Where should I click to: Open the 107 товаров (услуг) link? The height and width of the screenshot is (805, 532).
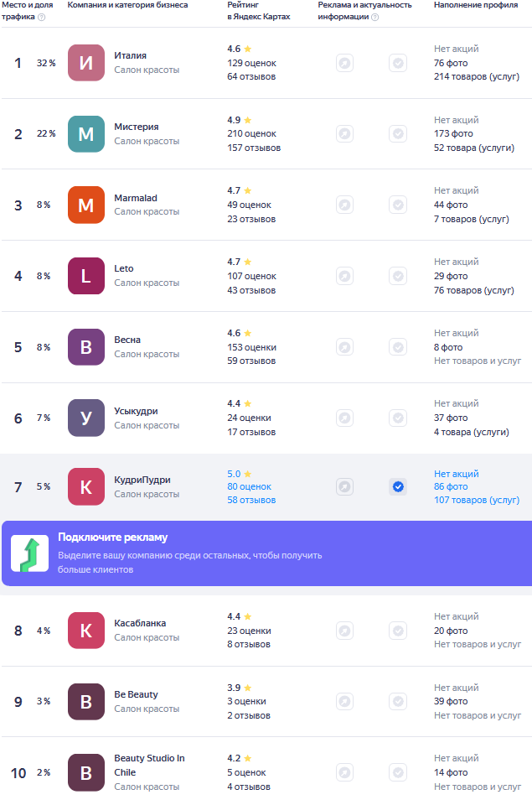tap(477, 500)
